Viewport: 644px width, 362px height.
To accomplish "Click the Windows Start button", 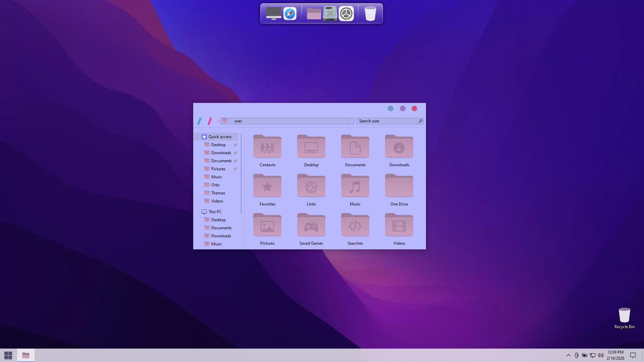I will click(8, 355).
